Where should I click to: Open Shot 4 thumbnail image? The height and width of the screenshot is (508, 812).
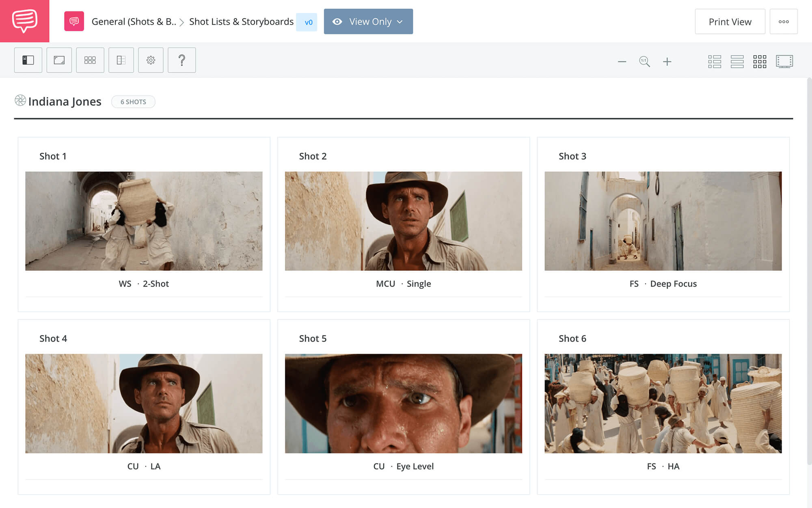pos(144,404)
